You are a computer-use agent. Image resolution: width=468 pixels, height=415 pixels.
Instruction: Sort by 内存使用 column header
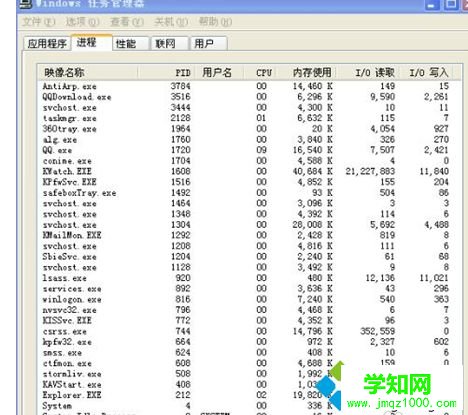(307, 72)
